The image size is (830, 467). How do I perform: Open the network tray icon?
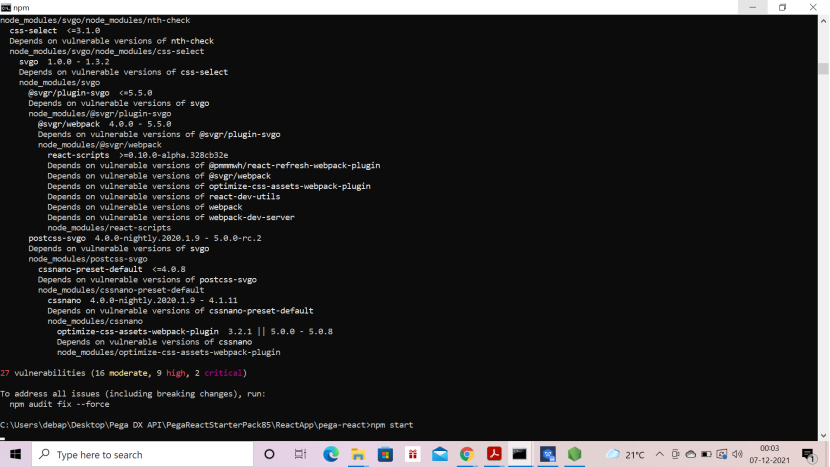721,454
